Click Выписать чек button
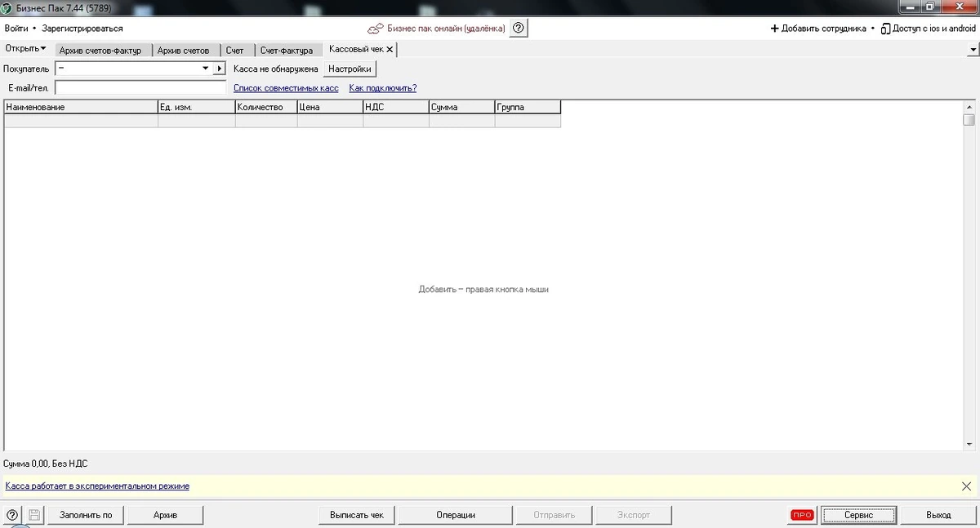The height and width of the screenshot is (528, 980). click(356, 515)
